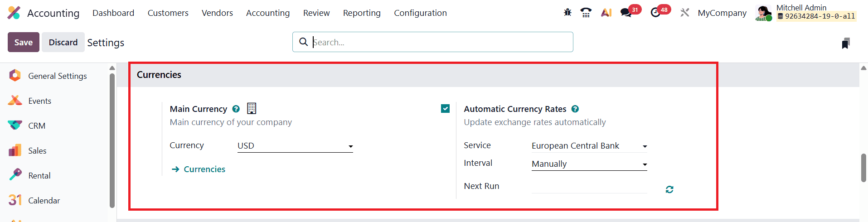This screenshot has height=222, width=868.
Task: Open the Accounting menu item
Action: (268, 13)
